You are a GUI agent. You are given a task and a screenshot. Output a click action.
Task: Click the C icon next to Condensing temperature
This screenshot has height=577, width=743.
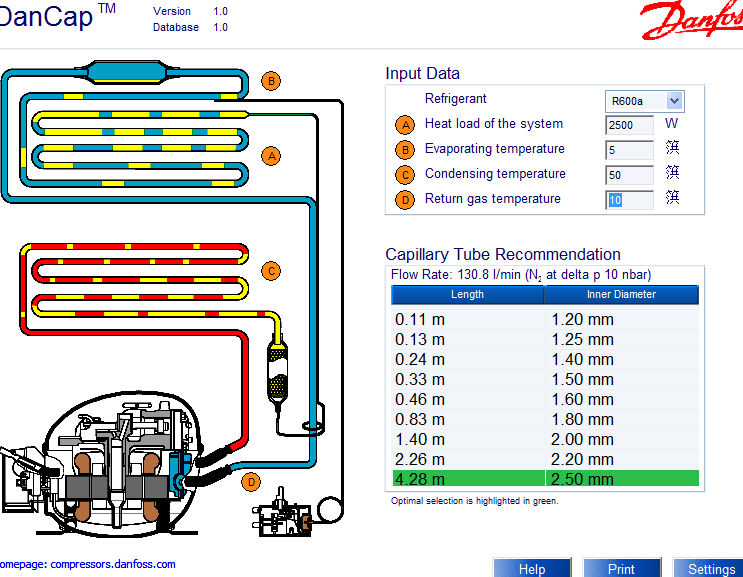pyautogui.click(x=405, y=175)
